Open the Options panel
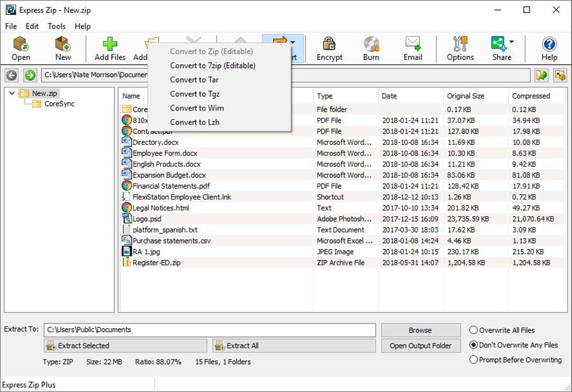The width and height of the screenshot is (572, 392). [459, 48]
